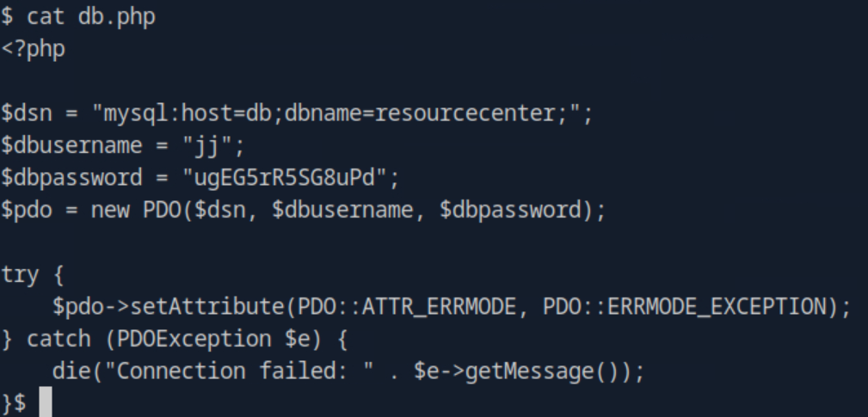This screenshot has height=417, width=868.
Task: Click the $dbusername variable assignment
Action: click(72, 145)
